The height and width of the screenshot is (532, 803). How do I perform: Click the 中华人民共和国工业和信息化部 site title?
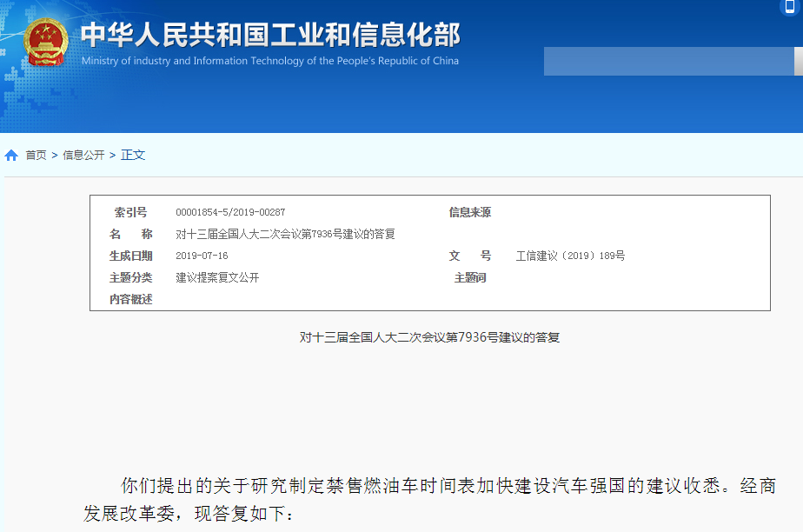click(270, 35)
